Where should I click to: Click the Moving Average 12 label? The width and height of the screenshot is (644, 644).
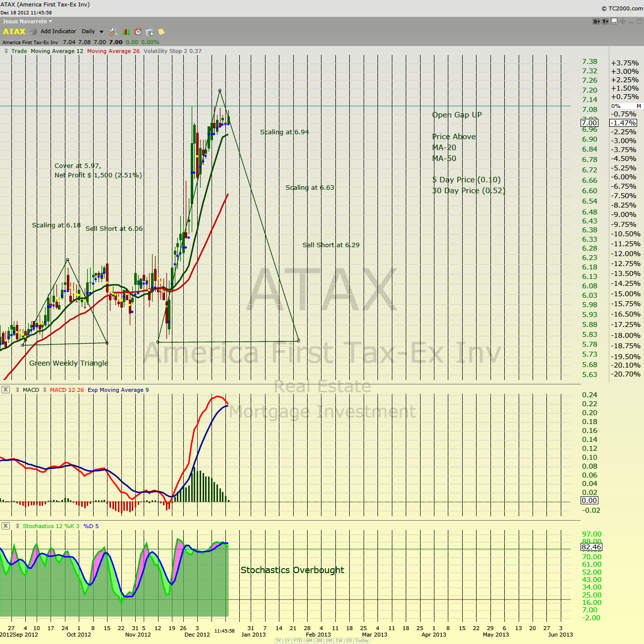pyautogui.click(x=57, y=51)
